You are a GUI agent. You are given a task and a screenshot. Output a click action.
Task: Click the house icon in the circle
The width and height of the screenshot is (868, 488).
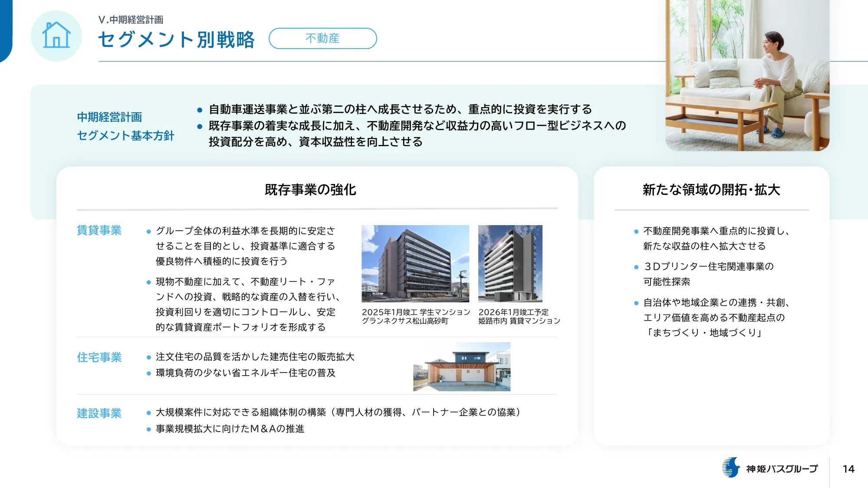coord(56,36)
